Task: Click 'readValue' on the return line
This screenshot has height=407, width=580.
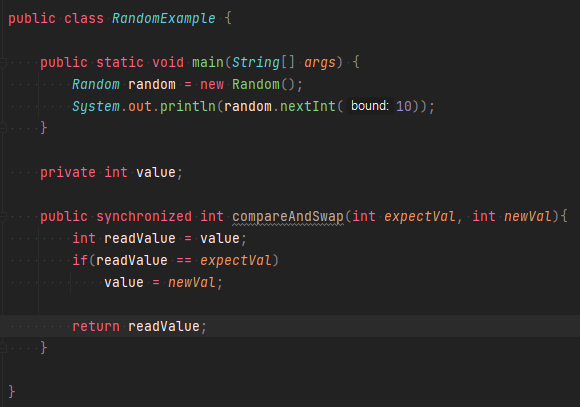Action: click(x=164, y=326)
